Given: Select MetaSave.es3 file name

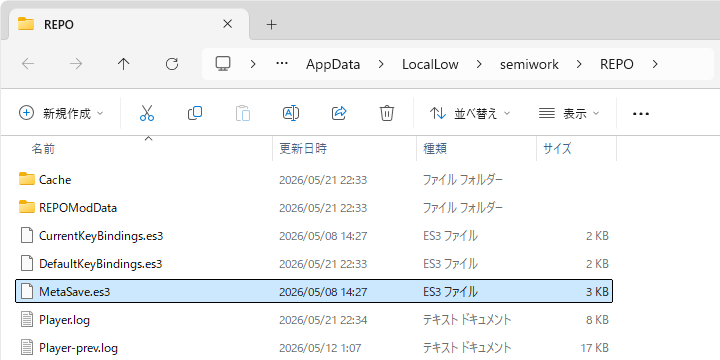Looking at the screenshot, I should [x=74, y=292].
